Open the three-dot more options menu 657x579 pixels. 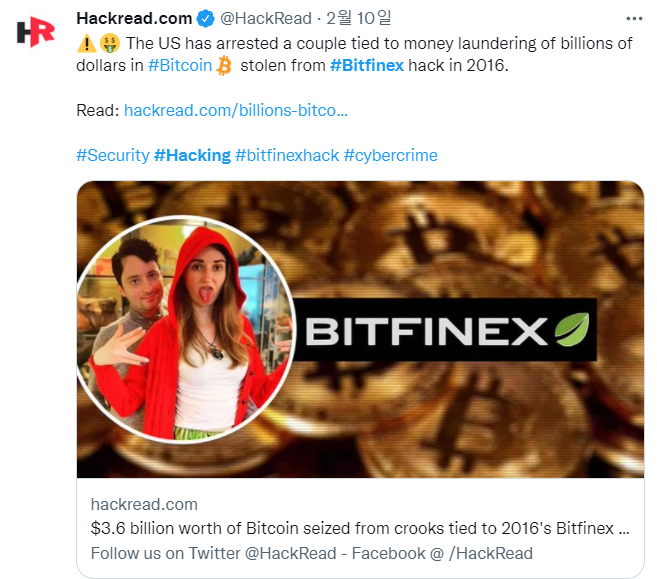tap(634, 18)
